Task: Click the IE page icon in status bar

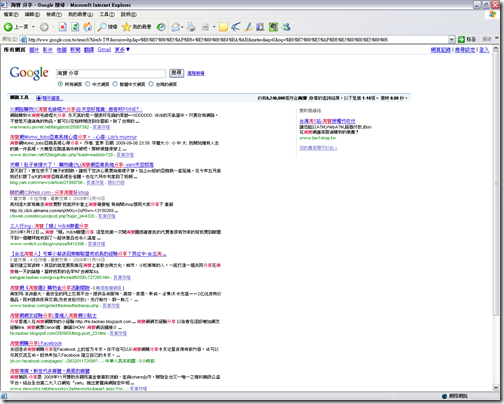Action: (x=4, y=396)
